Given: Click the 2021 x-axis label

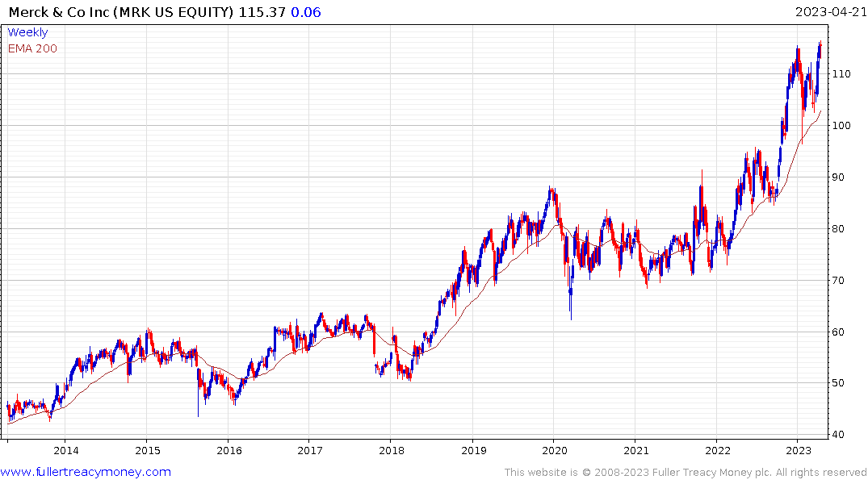Looking at the screenshot, I should 636,450.
